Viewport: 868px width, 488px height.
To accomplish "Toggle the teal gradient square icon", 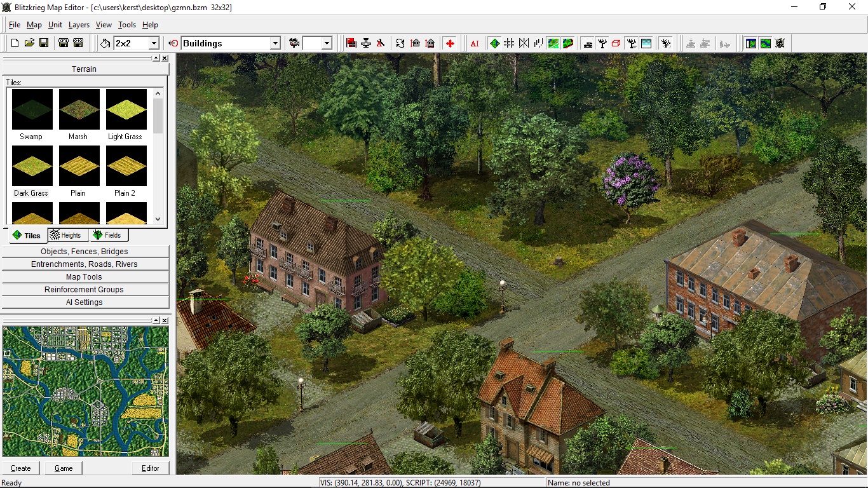I will tap(646, 43).
